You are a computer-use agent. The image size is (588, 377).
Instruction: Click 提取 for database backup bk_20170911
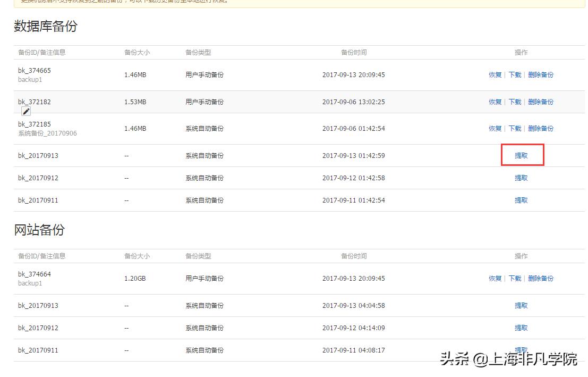pyautogui.click(x=521, y=200)
